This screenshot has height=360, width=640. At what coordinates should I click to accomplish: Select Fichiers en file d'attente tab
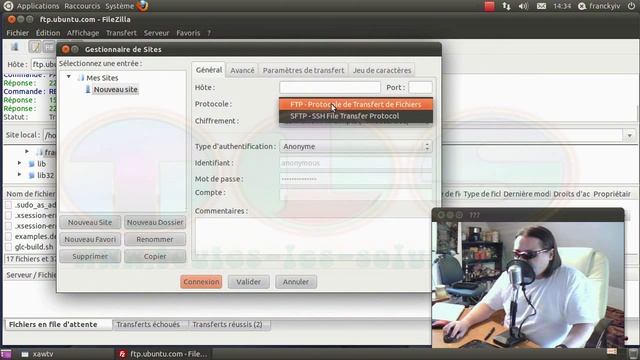(x=58, y=324)
